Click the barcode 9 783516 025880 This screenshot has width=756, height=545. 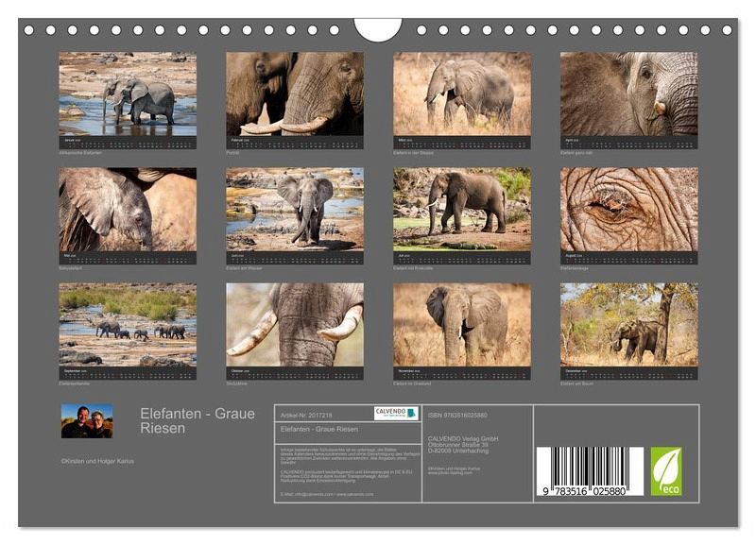(590, 470)
